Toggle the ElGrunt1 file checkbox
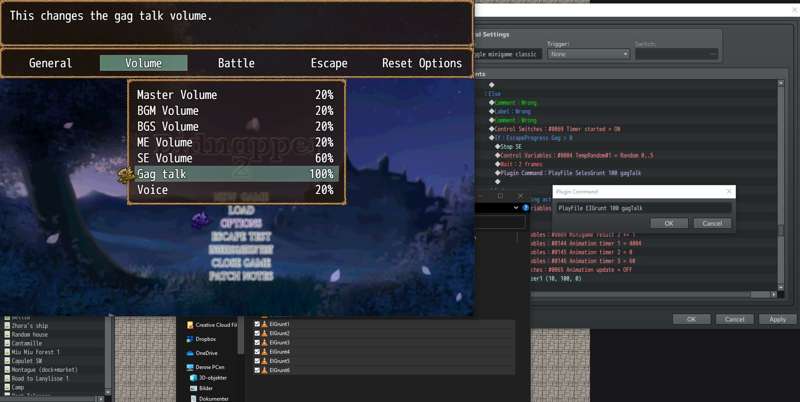This screenshot has width=800, height=402. click(x=257, y=324)
